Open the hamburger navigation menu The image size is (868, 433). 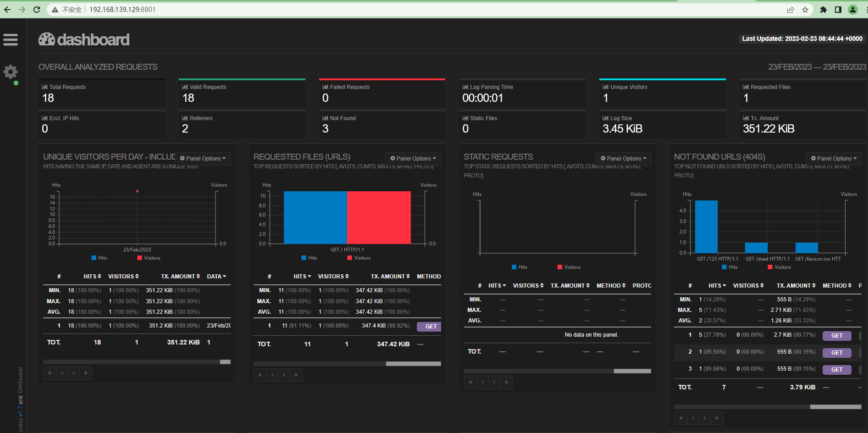(11, 40)
